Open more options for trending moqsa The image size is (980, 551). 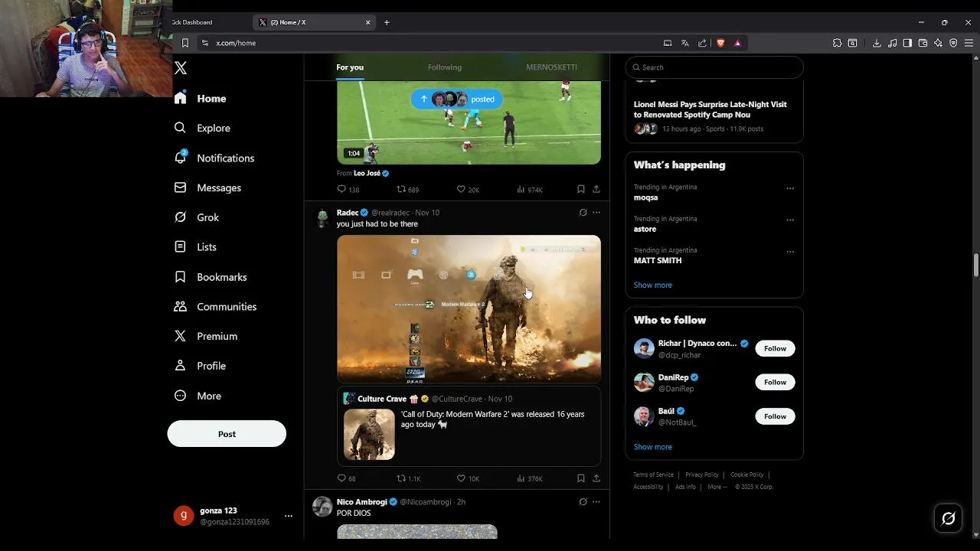(790, 188)
